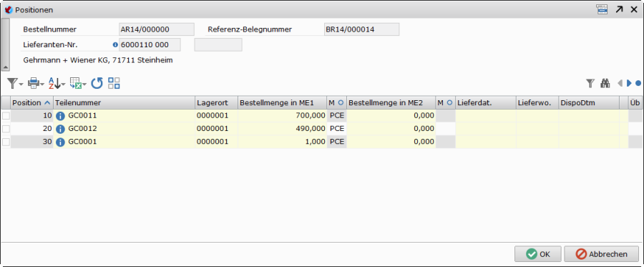The width and height of the screenshot is (644, 267).
Task: Click Lagerort 0000001 in GC0012 row
Action: coord(216,129)
